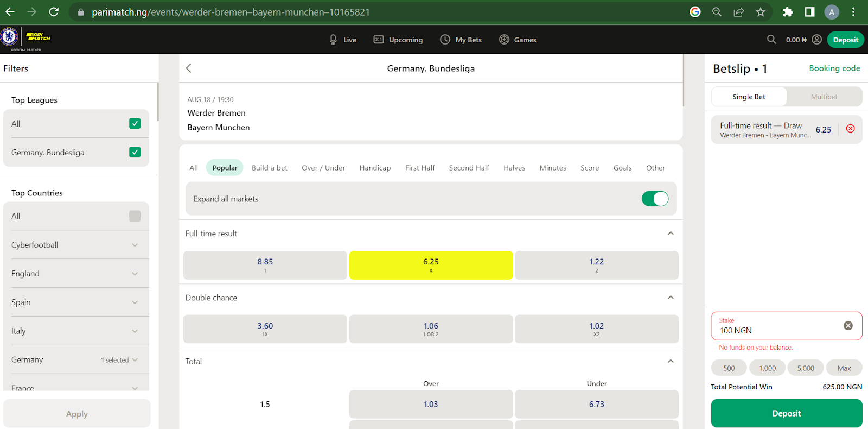The width and height of the screenshot is (868, 429).
Task: Open the browser extensions puzzle icon
Action: pyautogui.click(x=788, y=12)
